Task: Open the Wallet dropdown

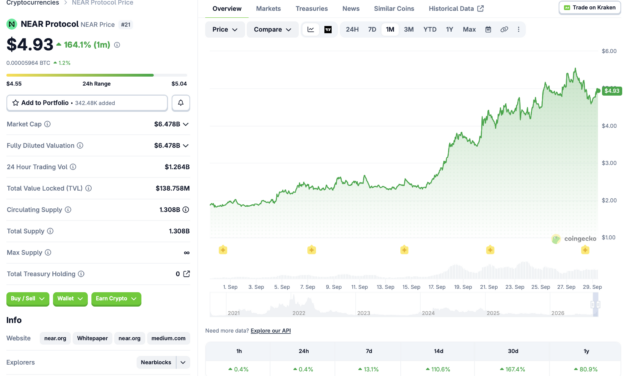Action: 70,299
